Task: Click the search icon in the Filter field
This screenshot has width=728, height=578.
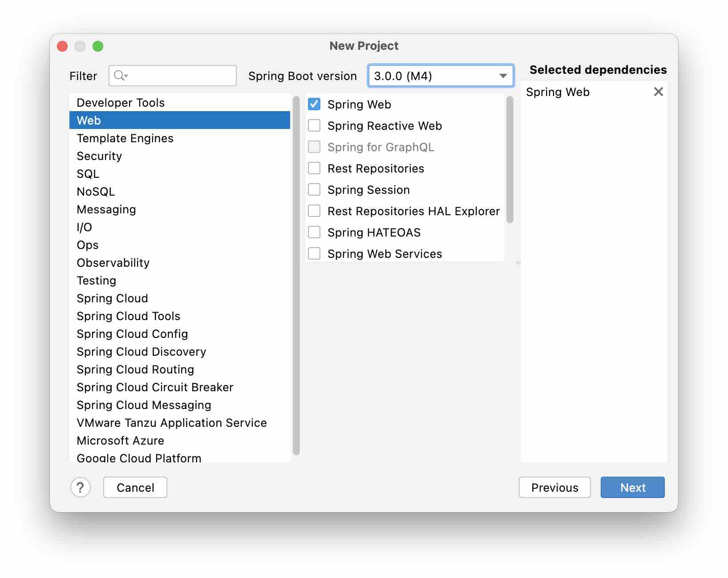Action: [121, 76]
